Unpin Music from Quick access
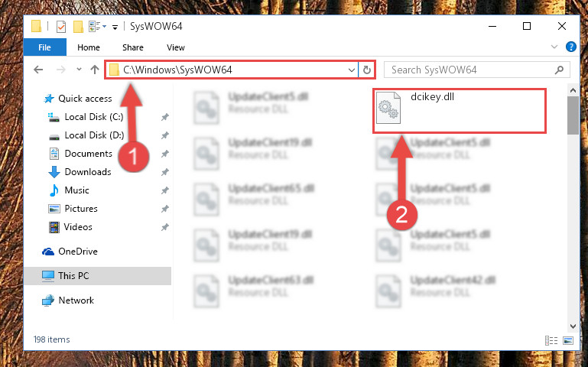 pyautogui.click(x=164, y=190)
